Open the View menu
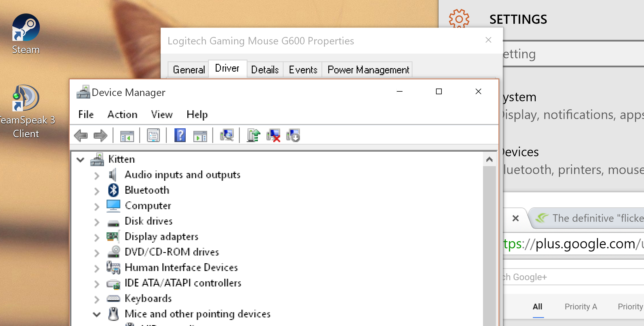This screenshot has height=326, width=644. [x=162, y=115]
